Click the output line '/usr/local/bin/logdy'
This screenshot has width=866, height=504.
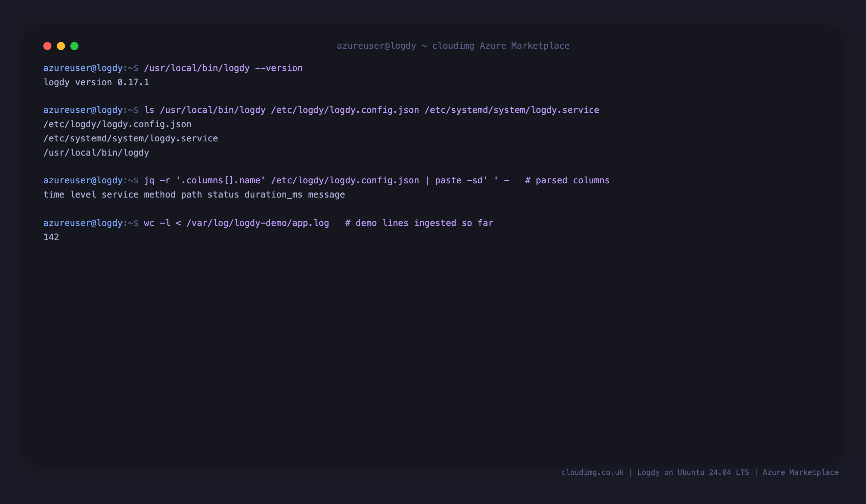[x=96, y=153]
